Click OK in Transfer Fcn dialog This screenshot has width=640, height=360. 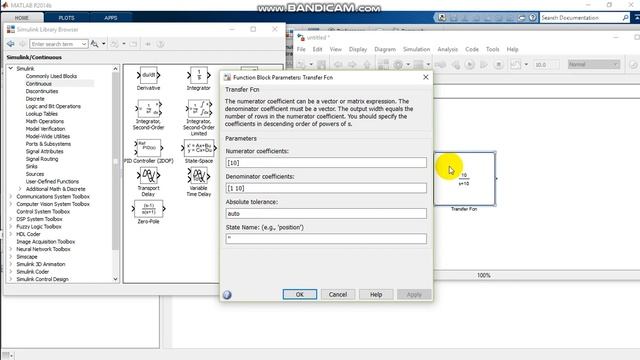pos(300,294)
